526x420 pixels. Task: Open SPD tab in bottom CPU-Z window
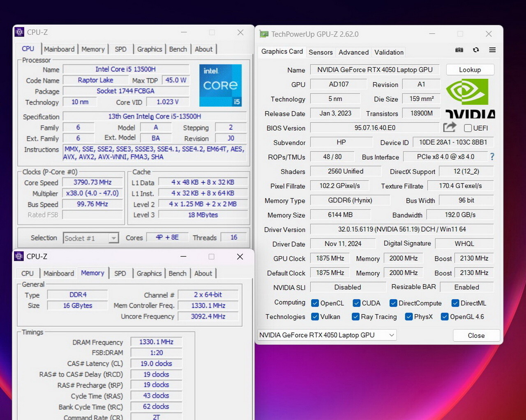[120, 273]
